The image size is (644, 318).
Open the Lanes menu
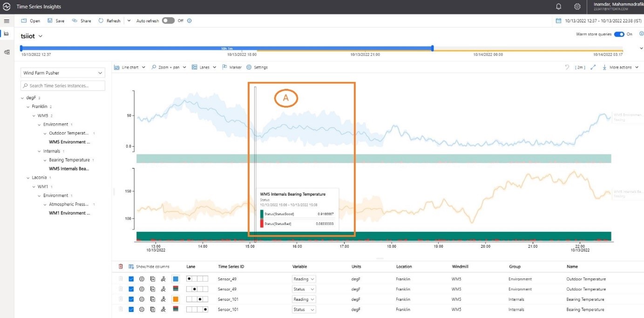click(204, 67)
